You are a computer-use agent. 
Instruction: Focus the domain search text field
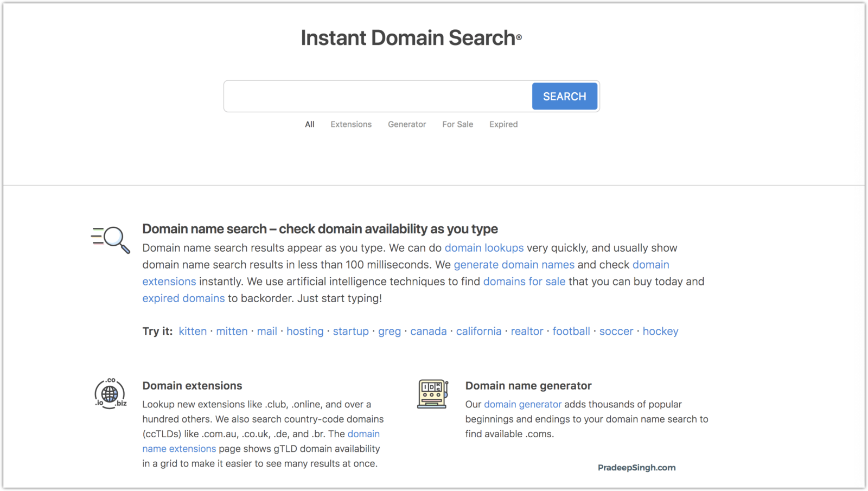pyautogui.click(x=378, y=97)
